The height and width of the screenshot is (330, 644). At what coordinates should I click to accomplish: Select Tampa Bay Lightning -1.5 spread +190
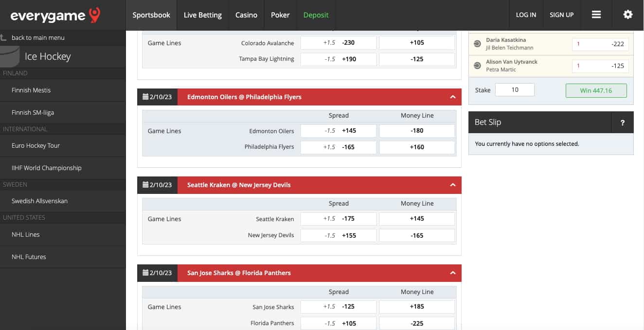339,59
